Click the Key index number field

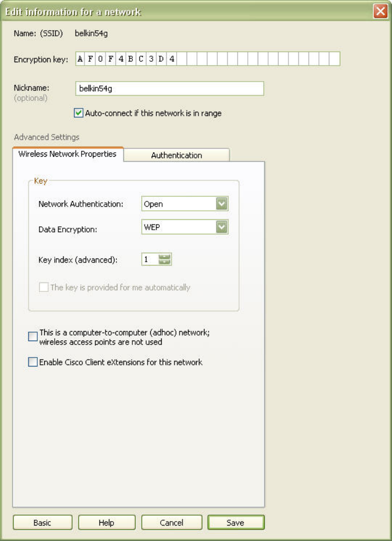click(150, 260)
